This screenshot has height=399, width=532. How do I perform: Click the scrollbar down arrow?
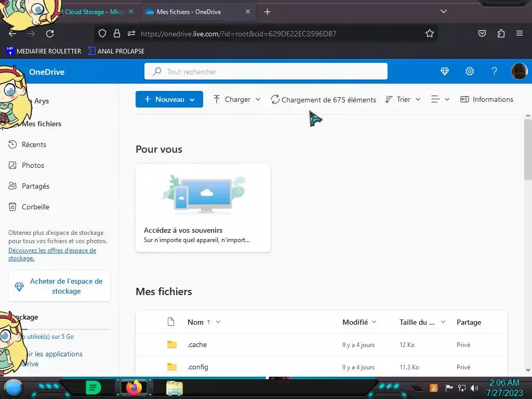[x=528, y=370]
